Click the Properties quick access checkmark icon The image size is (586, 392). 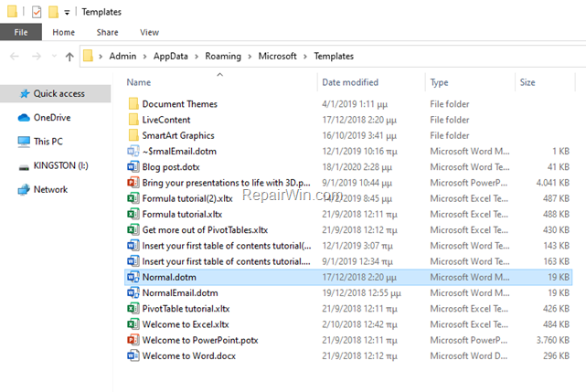click(x=37, y=12)
